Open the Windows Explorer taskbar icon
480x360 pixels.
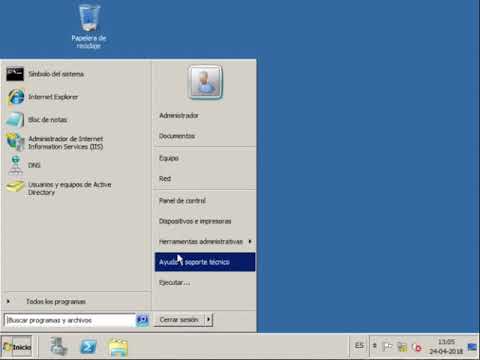[x=118, y=348]
